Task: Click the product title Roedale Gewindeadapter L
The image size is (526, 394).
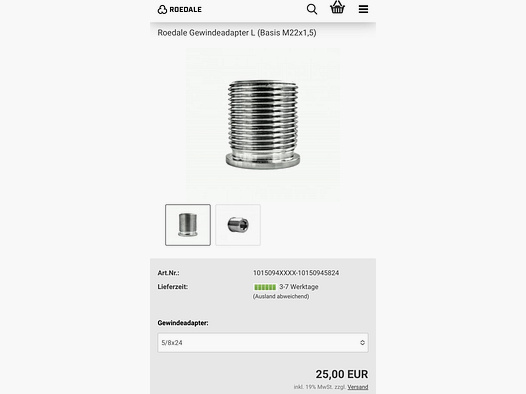Action: pos(237,33)
